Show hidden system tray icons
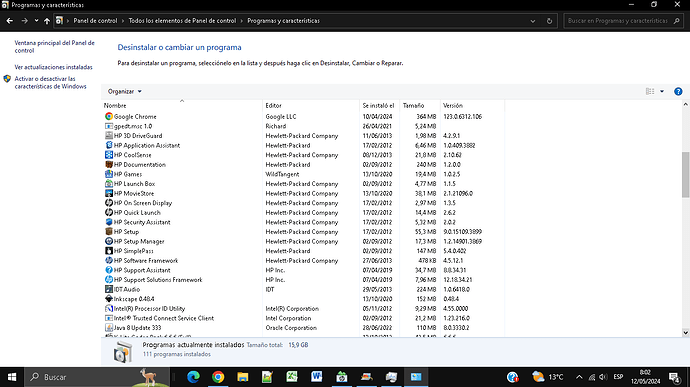Screen dimensions: 690x387 [579, 377]
